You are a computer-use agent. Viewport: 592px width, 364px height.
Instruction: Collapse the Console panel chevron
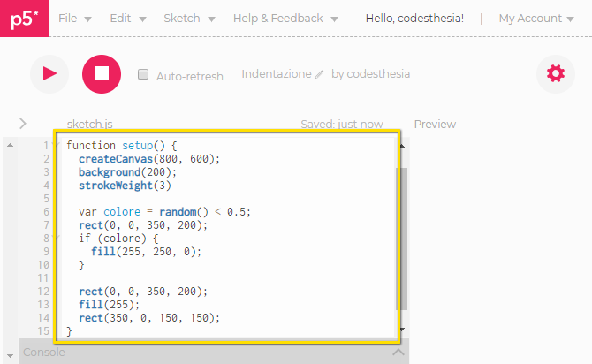[399, 353]
